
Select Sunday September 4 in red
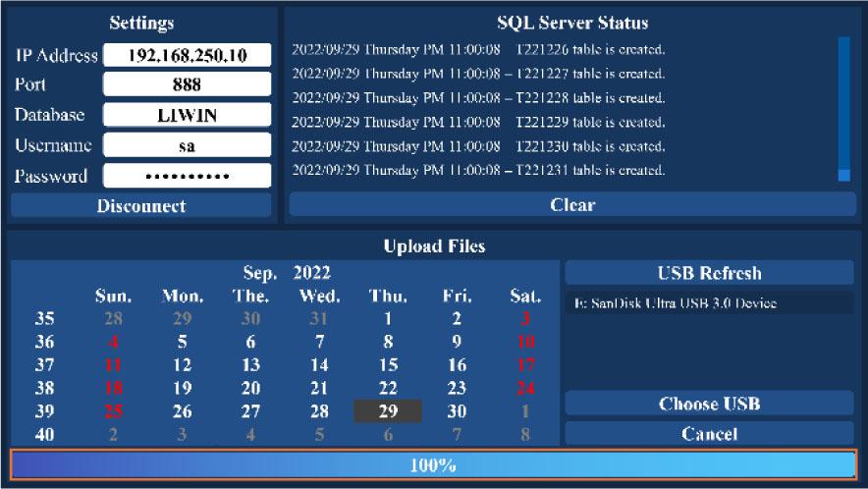pyautogui.click(x=113, y=342)
